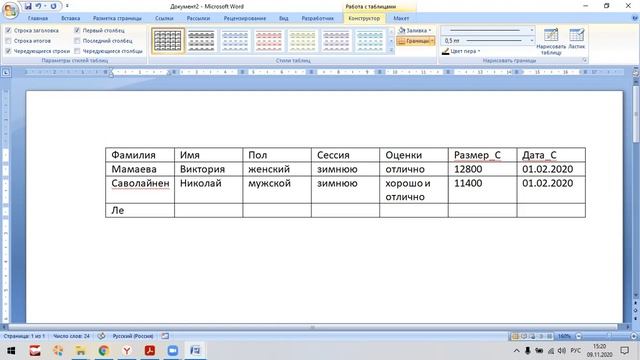This screenshot has width=640, height=360.
Task: Show next row of table styles gallery
Action: click(x=391, y=41)
